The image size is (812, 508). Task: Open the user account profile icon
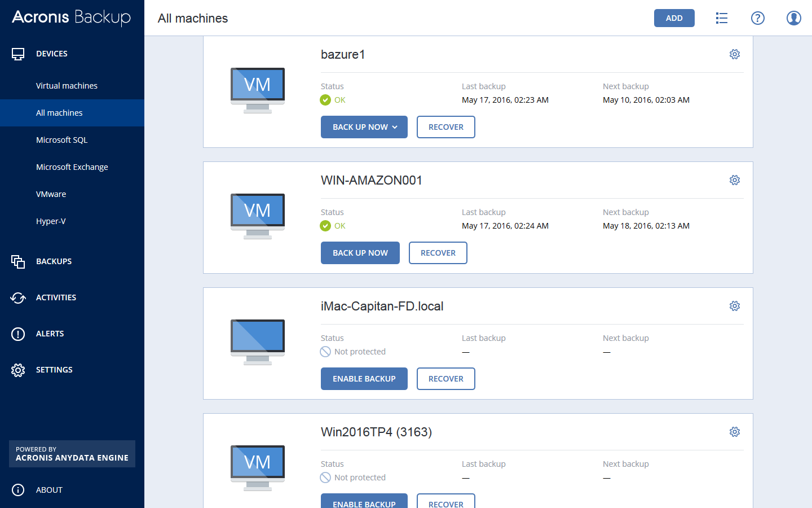pos(793,18)
